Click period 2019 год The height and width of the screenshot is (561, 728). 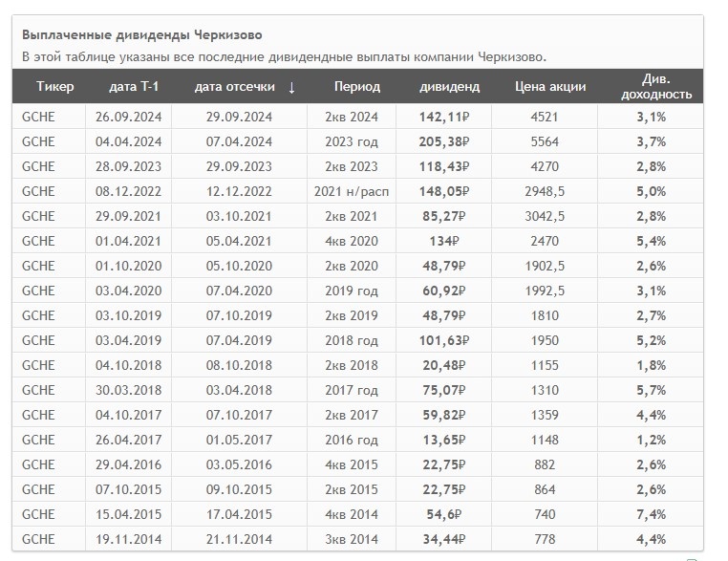click(x=352, y=291)
